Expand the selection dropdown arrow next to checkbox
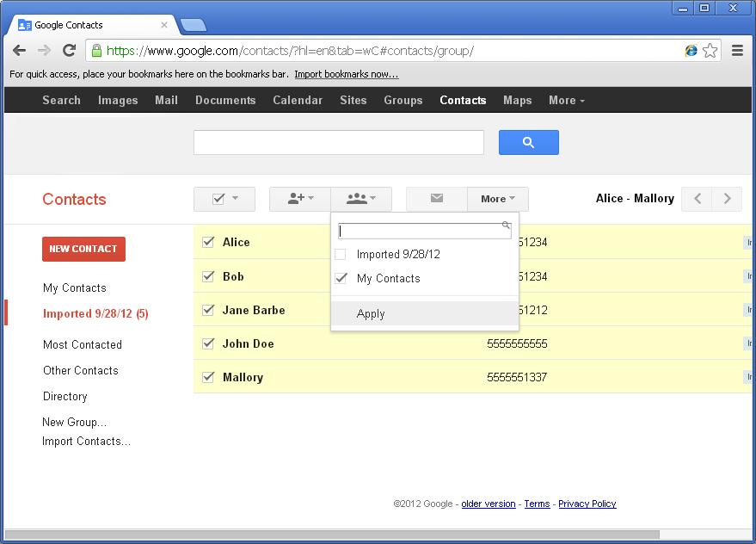The image size is (756, 544). [x=233, y=199]
